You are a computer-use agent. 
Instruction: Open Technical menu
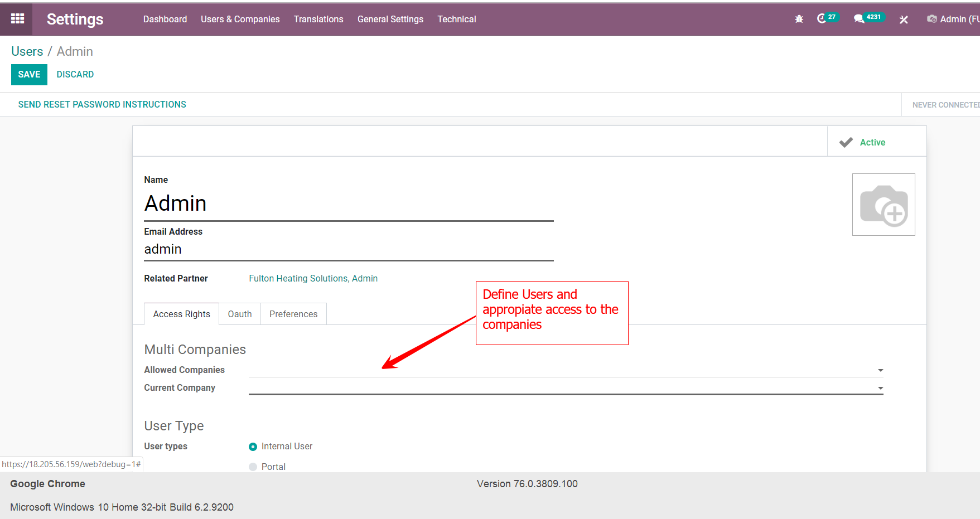click(457, 19)
